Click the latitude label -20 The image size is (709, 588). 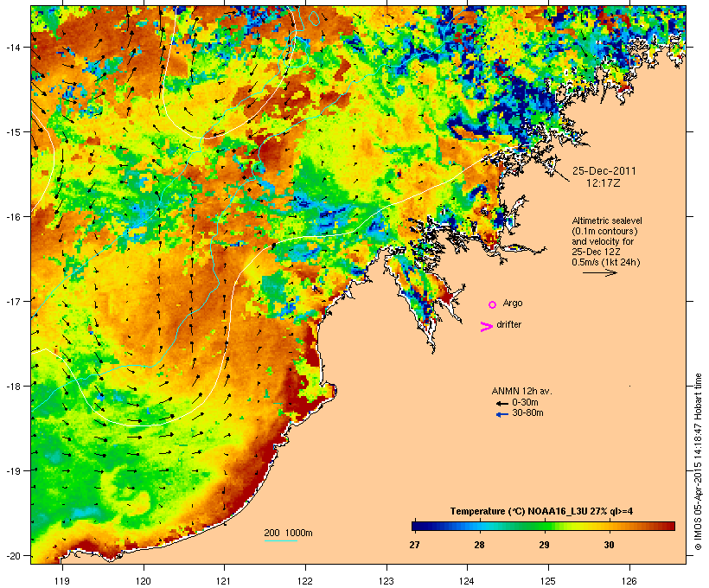point(13,556)
